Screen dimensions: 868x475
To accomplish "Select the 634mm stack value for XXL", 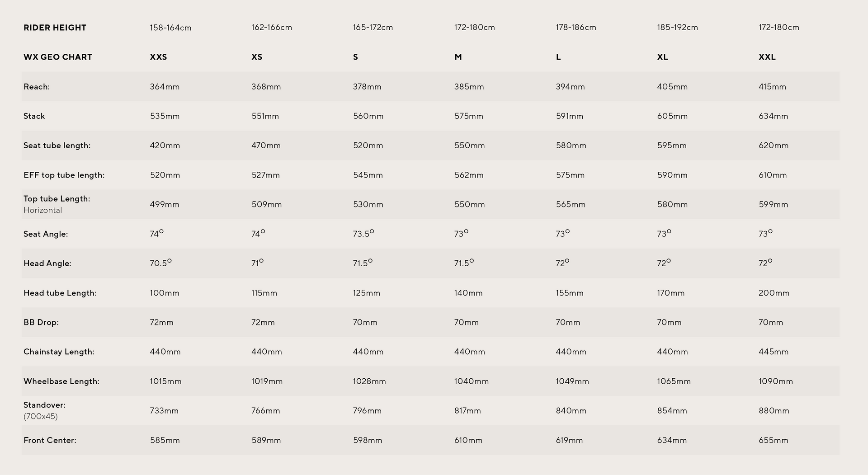I will 773,116.
